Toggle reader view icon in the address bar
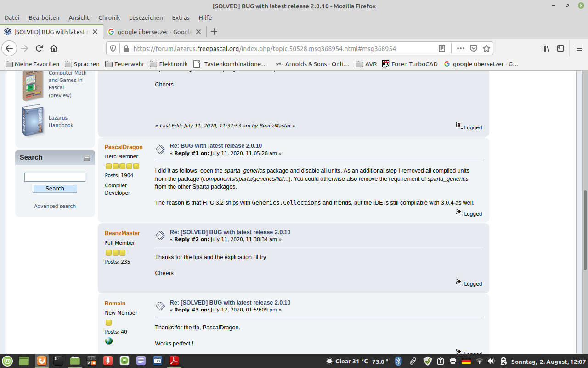 tap(442, 48)
